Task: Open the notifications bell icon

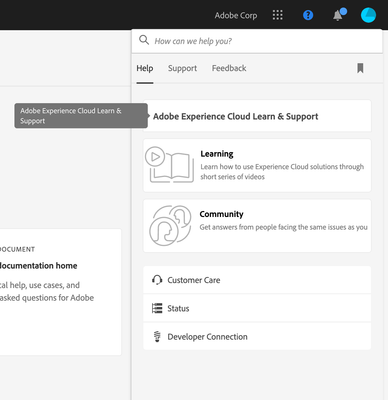Action: pyautogui.click(x=339, y=15)
